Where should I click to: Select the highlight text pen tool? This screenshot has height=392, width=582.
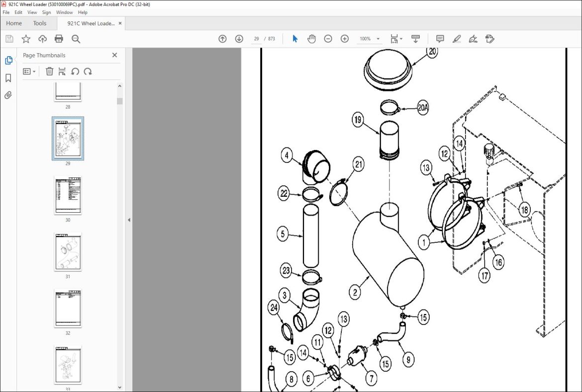click(457, 39)
